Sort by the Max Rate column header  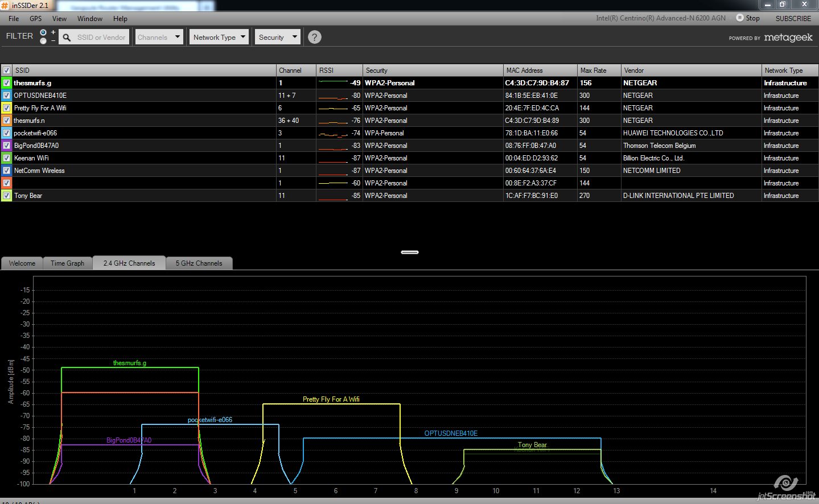[x=599, y=71]
